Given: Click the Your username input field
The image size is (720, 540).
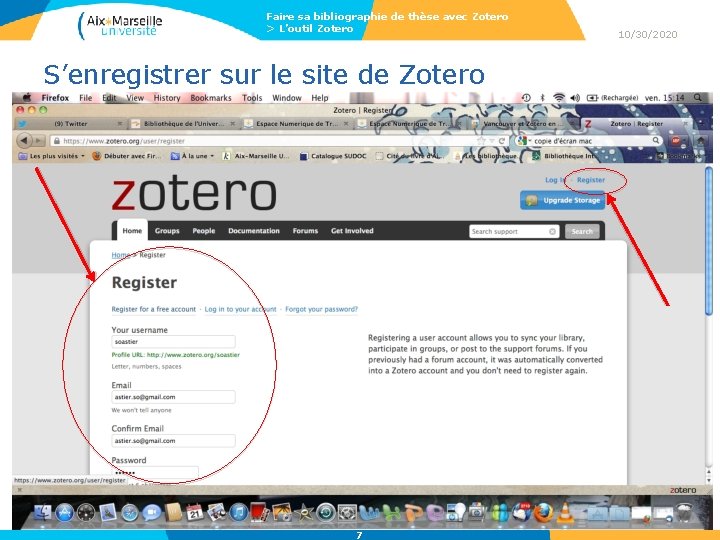Looking at the screenshot, I should 173,342.
